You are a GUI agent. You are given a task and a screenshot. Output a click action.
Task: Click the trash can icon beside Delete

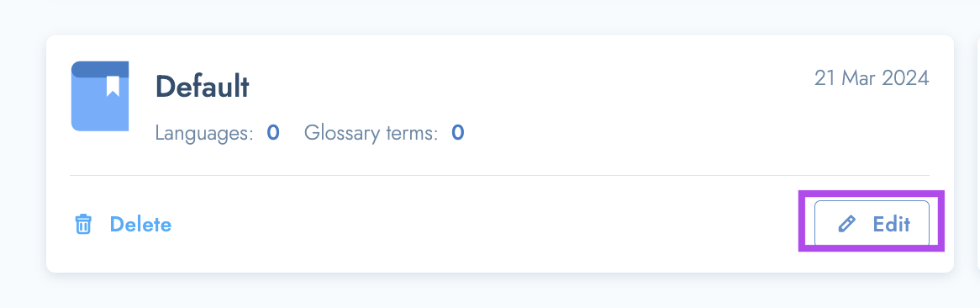coord(83,224)
